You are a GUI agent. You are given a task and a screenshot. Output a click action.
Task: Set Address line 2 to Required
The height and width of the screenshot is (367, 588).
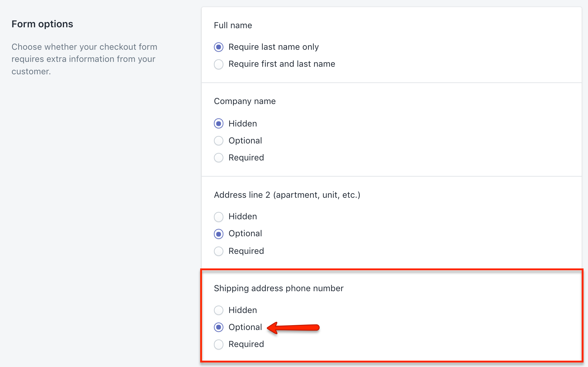[219, 251]
